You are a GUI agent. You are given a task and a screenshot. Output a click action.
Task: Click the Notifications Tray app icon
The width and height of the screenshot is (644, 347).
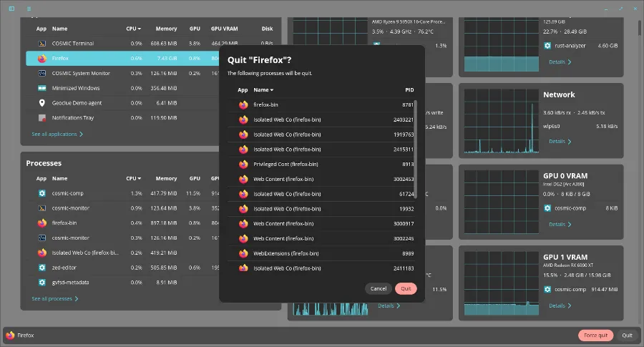point(42,118)
